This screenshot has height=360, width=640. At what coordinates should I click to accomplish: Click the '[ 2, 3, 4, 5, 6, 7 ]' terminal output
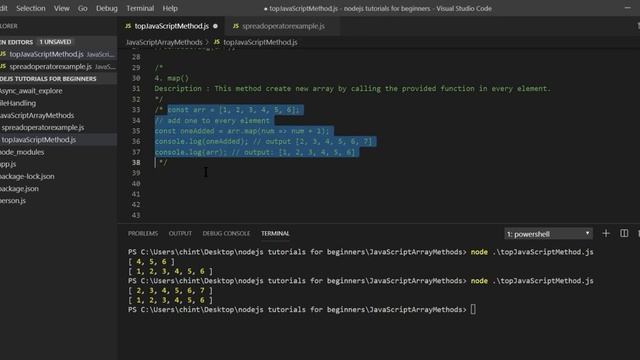tap(170, 291)
